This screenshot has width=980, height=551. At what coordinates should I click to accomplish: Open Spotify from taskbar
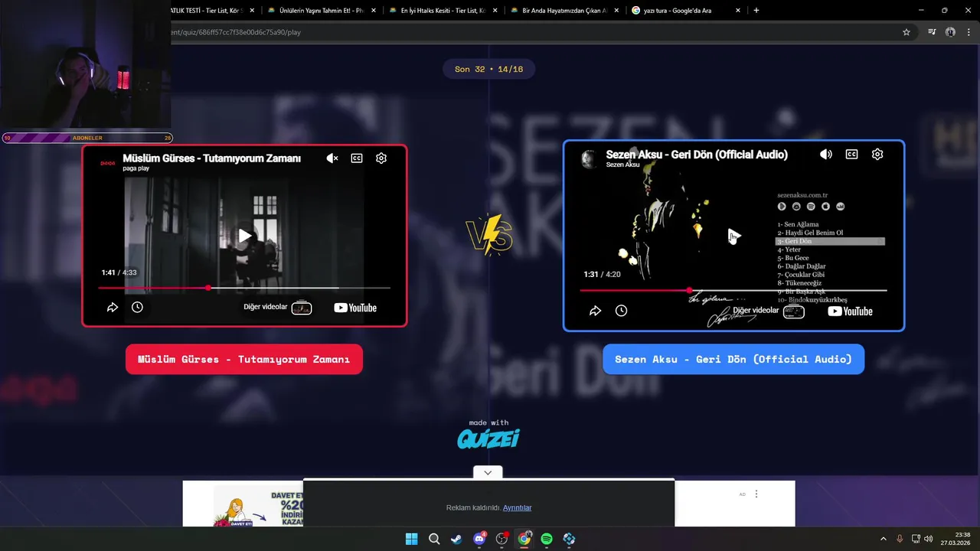click(x=547, y=539)
